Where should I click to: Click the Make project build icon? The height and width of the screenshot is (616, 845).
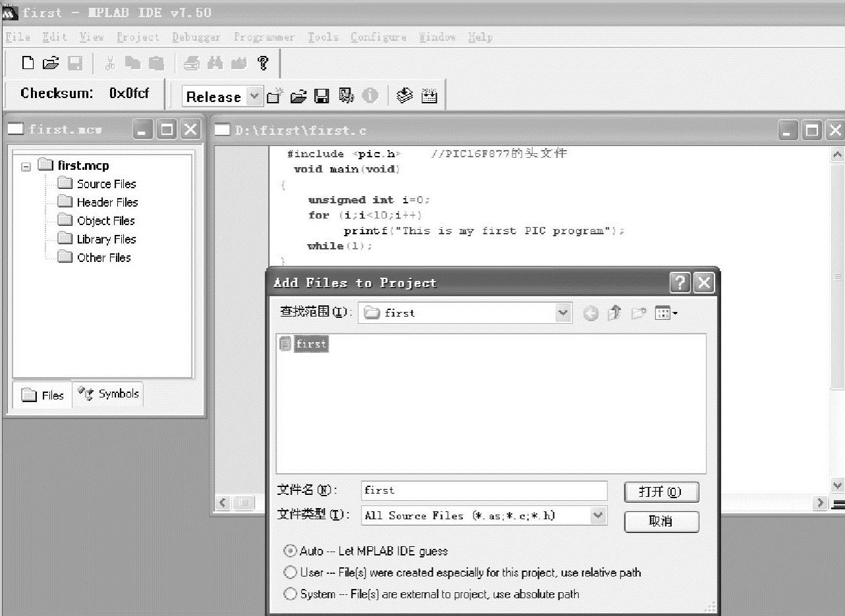coord(405,96)
